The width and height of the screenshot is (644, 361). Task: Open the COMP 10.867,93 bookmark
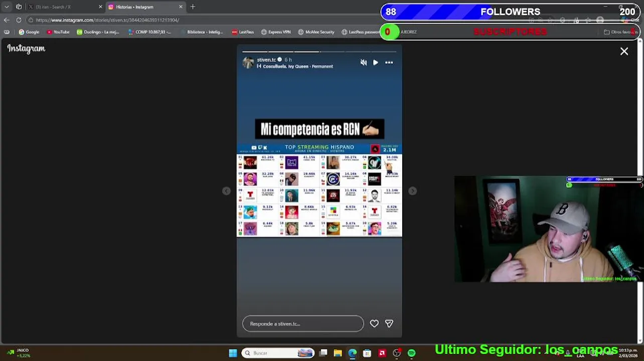coord(149,32)
